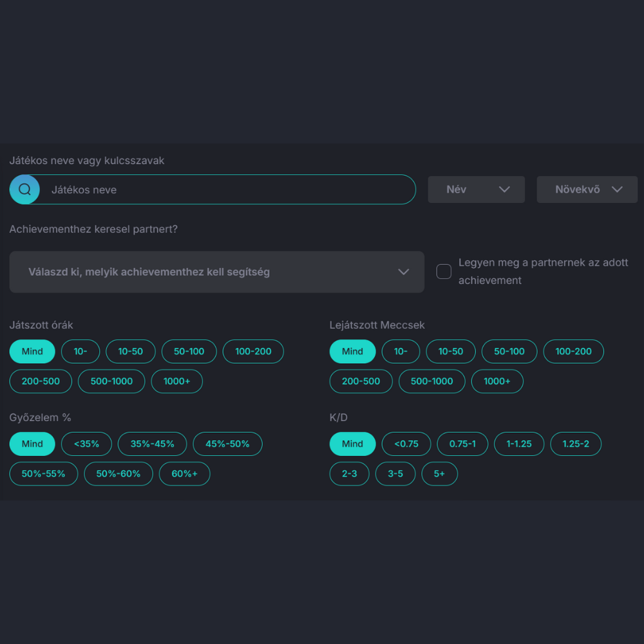The image size is (644, 644).
Task: Select the 45%-50% win rate chip
Action: [x=227, y=444]
